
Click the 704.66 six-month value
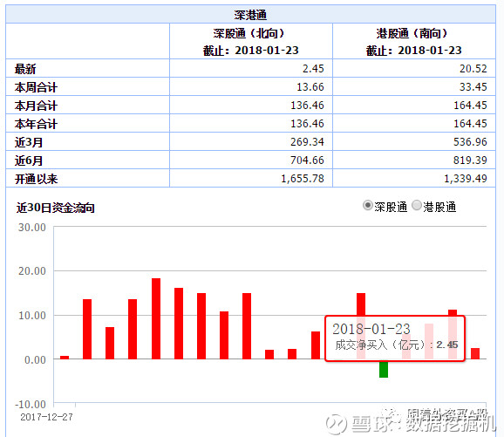point(307,160)
